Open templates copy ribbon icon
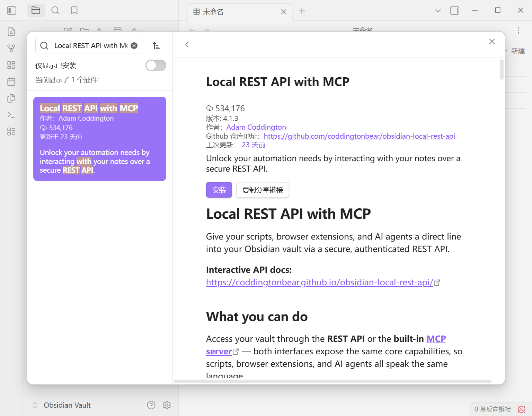Image resolution: width=532 pixels, height=416 pixels. click(x=11, y=98)
